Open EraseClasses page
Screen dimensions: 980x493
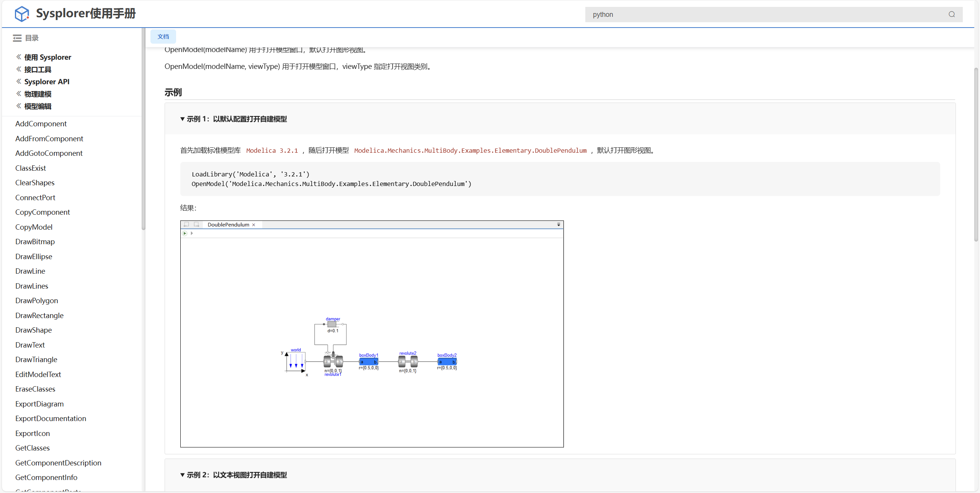[x=35, y=389]
